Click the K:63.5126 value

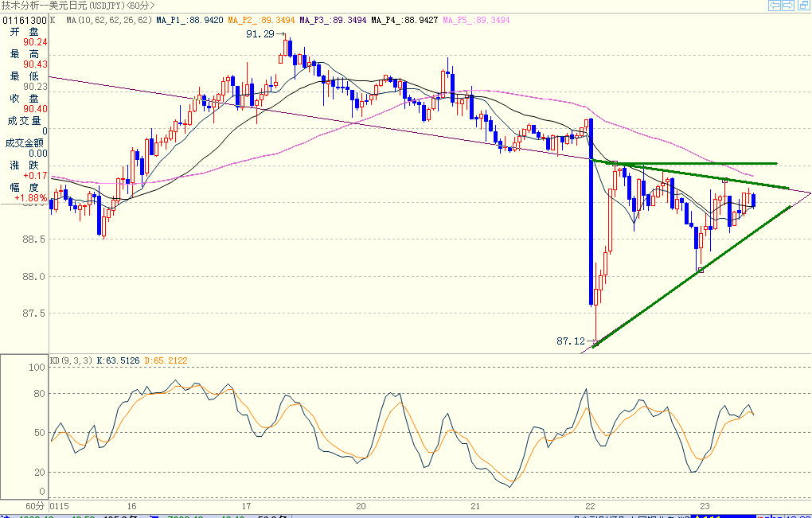[118, 360]
